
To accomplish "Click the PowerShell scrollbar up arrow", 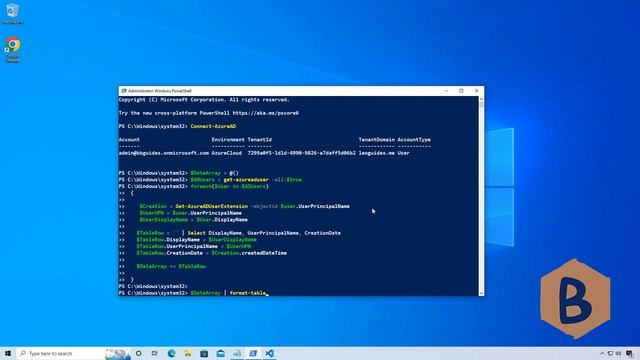I will pos(481,99).
